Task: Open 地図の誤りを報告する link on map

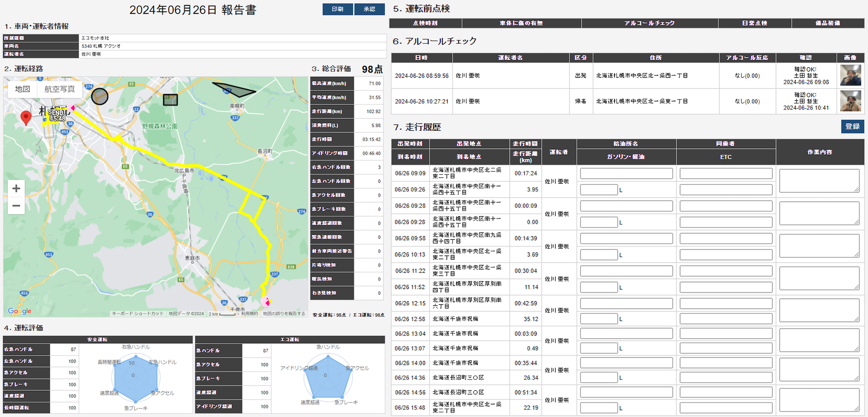Action: coord(284,313)
